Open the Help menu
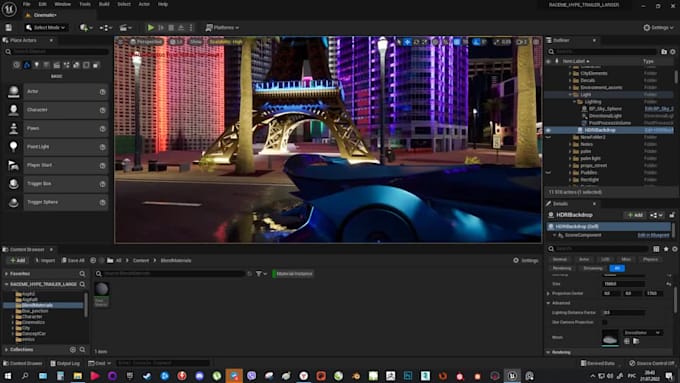This screenshot has width=680, height=383. [x=163, y=4]
